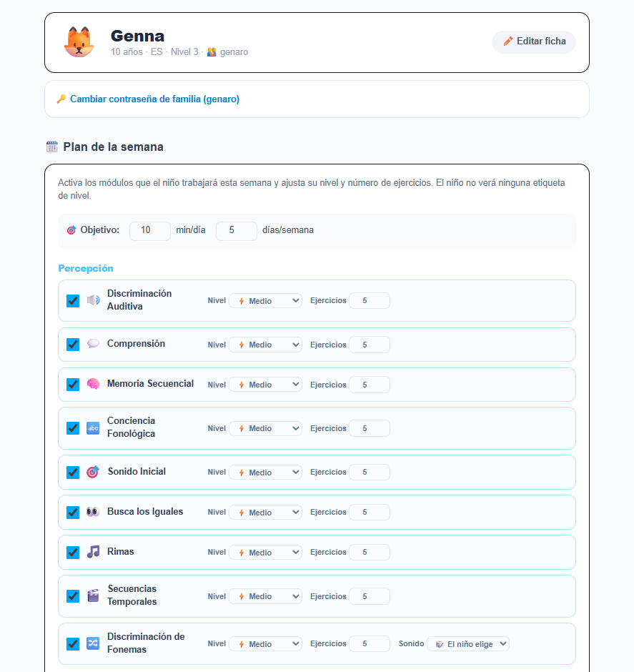
Task: Click the bullseye icon for Sonido Inicial
Action: pos(93,472)
